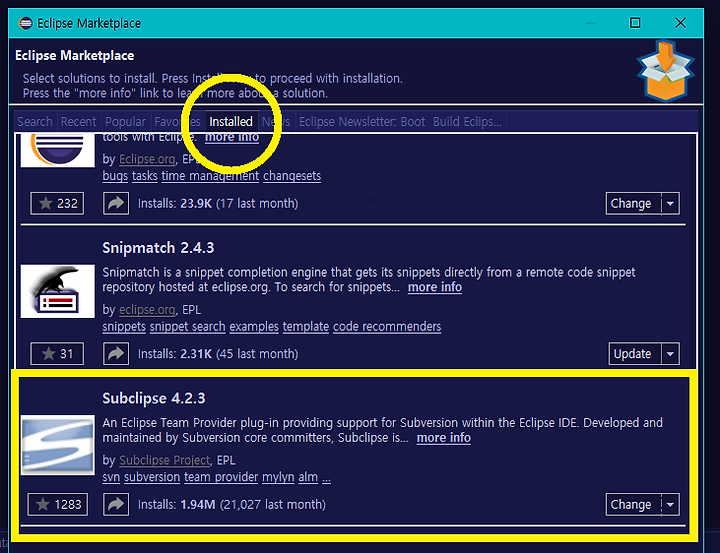Image resolution: width=720 pixels, height=553 pixels.
Task: Click the Snipmatch 2.4.3 title
Action: pos(158,248)
